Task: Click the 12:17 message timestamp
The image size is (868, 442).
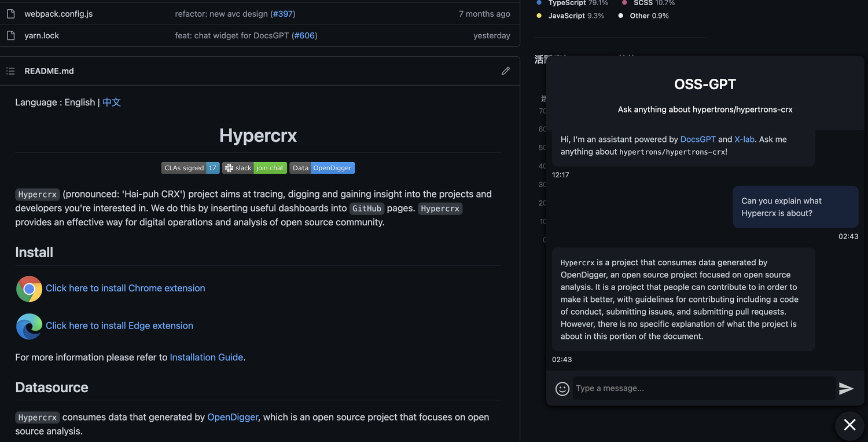Action: tap(561, 174)
